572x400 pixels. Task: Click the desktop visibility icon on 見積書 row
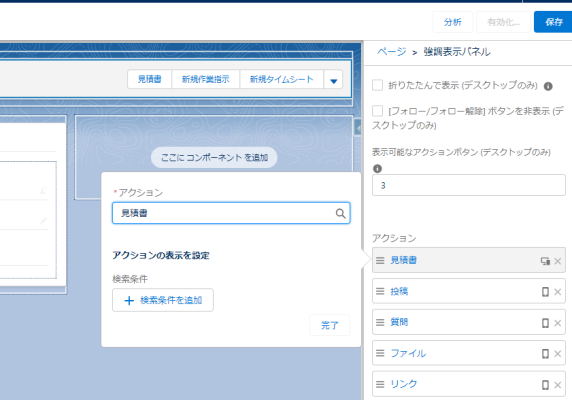tap(545, 261)
